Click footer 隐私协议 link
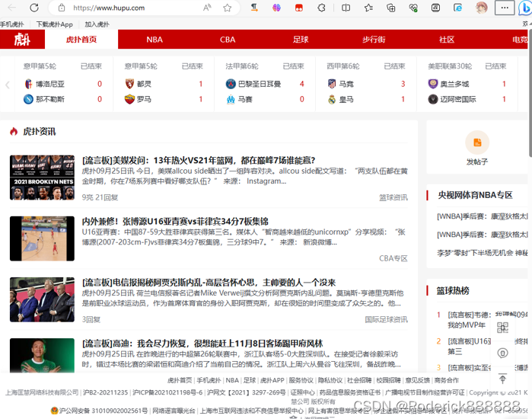Image resolution: width=532 pixels, height=419 pixels. pos(330,380)
